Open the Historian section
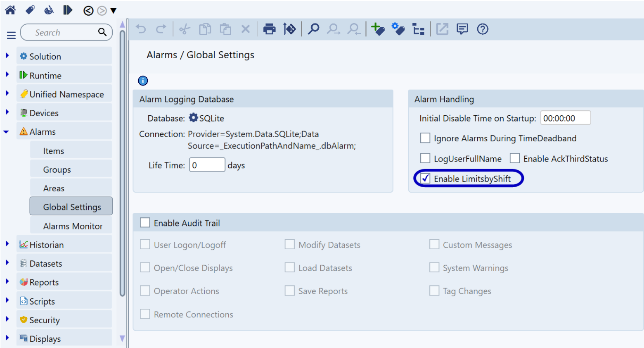Screen dimensions: 644x348 tap(64, 245)
